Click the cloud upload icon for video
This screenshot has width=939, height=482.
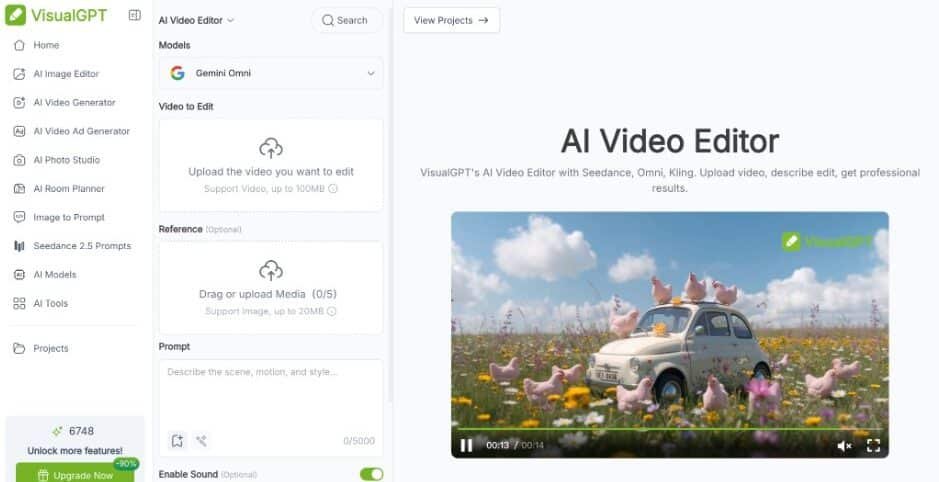tap(271, 148)
